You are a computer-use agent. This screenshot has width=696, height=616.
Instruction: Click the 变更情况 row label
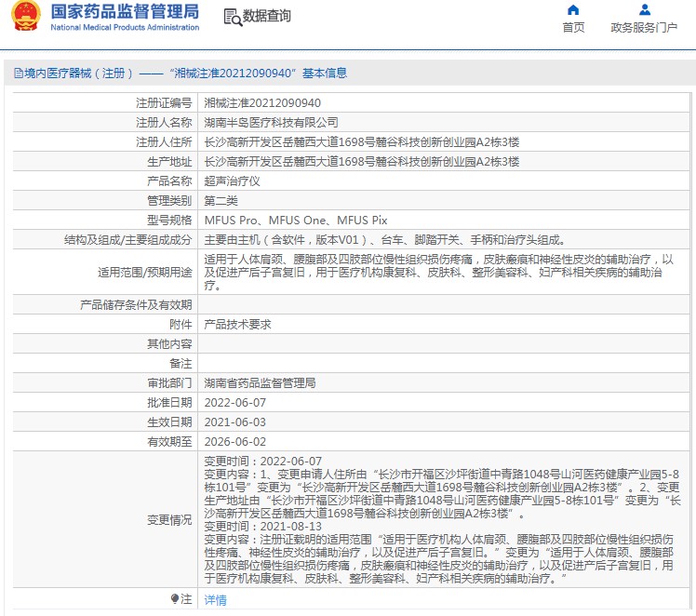coord(169,520)
